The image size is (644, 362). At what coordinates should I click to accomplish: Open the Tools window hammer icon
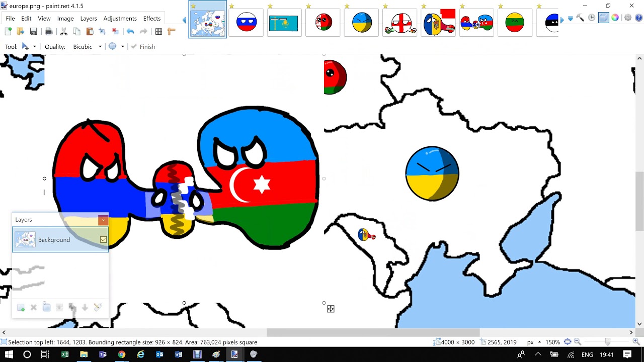click(580, 18)
